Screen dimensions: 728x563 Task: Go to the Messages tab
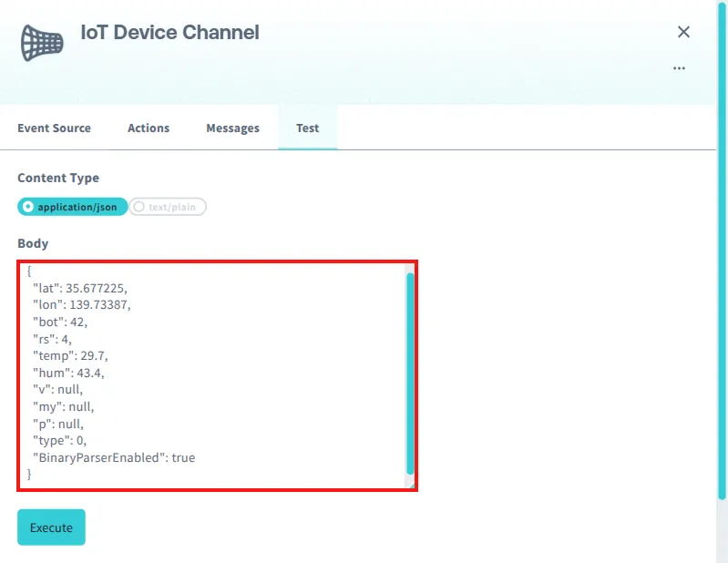tap(232, 128)
